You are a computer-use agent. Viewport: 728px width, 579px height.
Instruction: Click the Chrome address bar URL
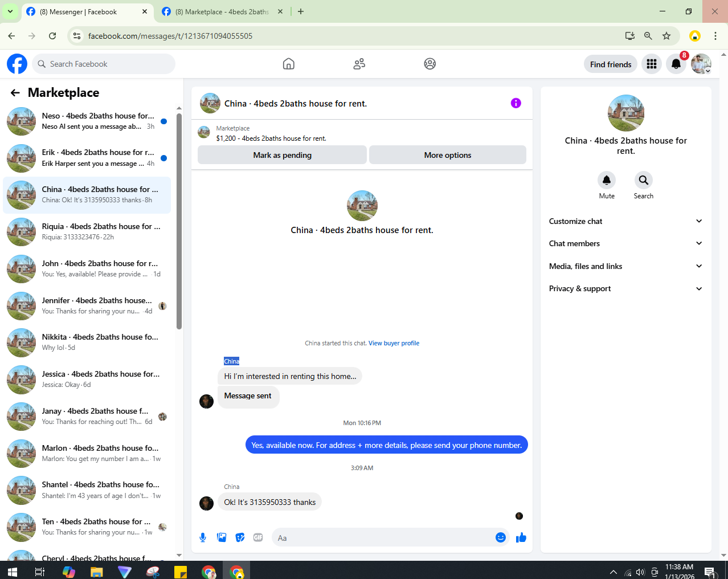170,36
